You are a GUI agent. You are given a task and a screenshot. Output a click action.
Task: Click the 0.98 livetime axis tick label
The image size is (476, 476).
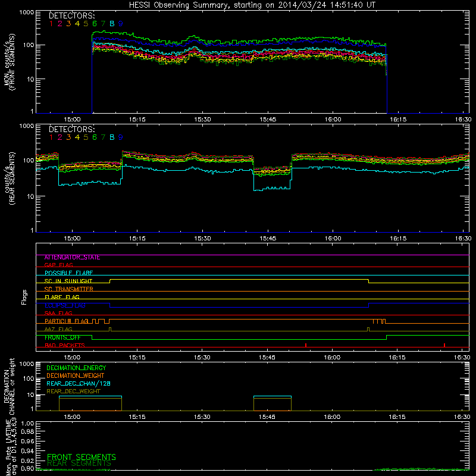click(27, 432)
